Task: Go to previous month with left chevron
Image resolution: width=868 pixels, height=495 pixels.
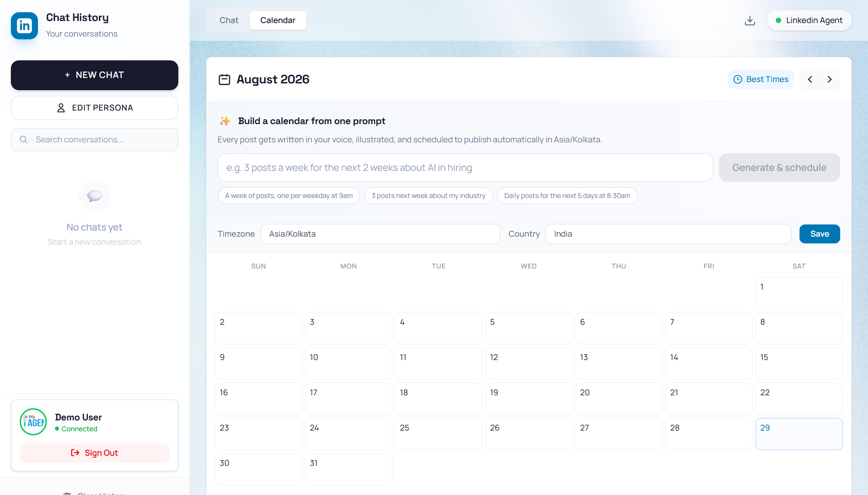Action: pos(810,79)
